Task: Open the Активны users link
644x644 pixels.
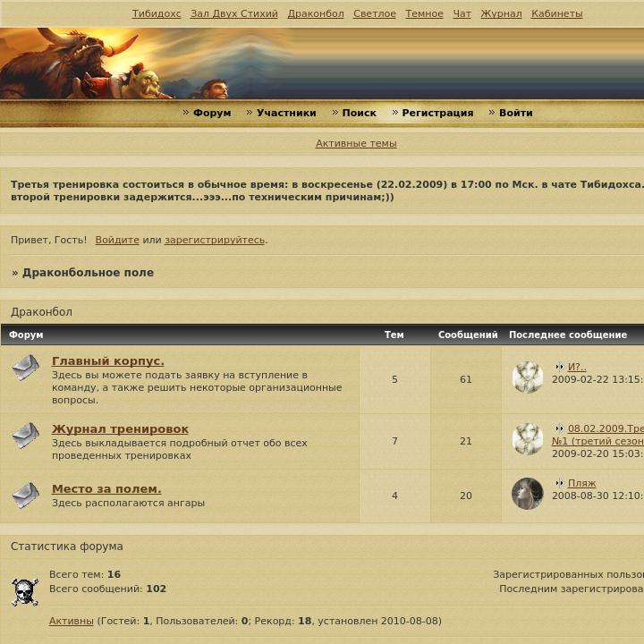Action: (71, 621)
